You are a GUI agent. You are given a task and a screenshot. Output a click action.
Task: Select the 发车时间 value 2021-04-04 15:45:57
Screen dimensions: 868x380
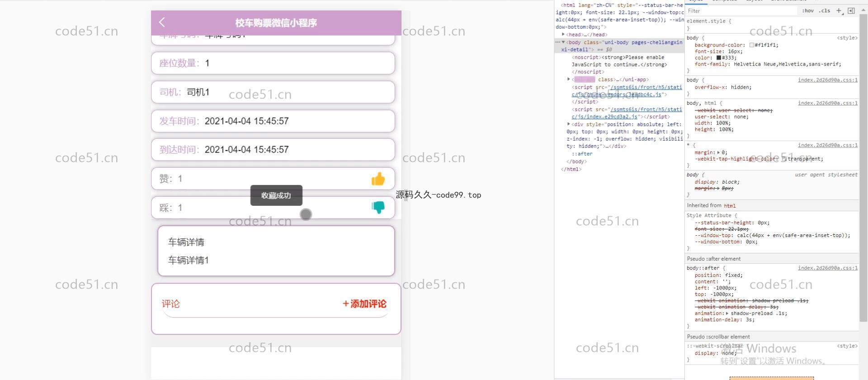click(x=246, y=121)
